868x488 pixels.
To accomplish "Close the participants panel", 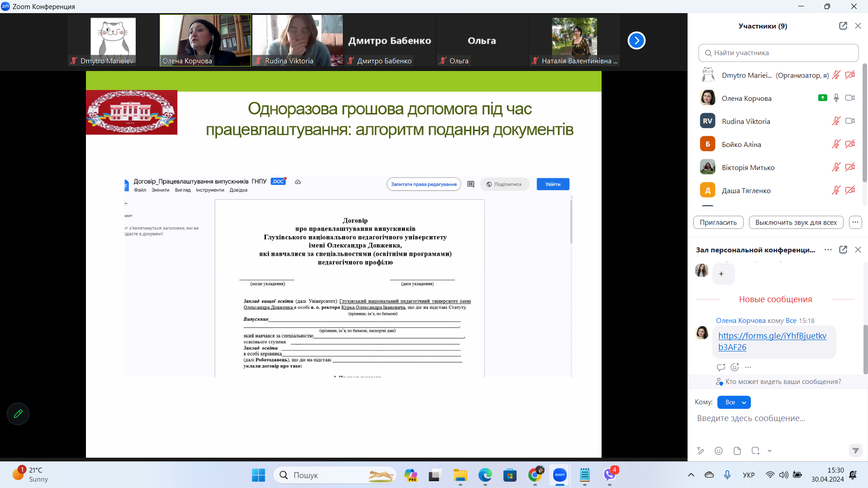I will click(858, 26).
